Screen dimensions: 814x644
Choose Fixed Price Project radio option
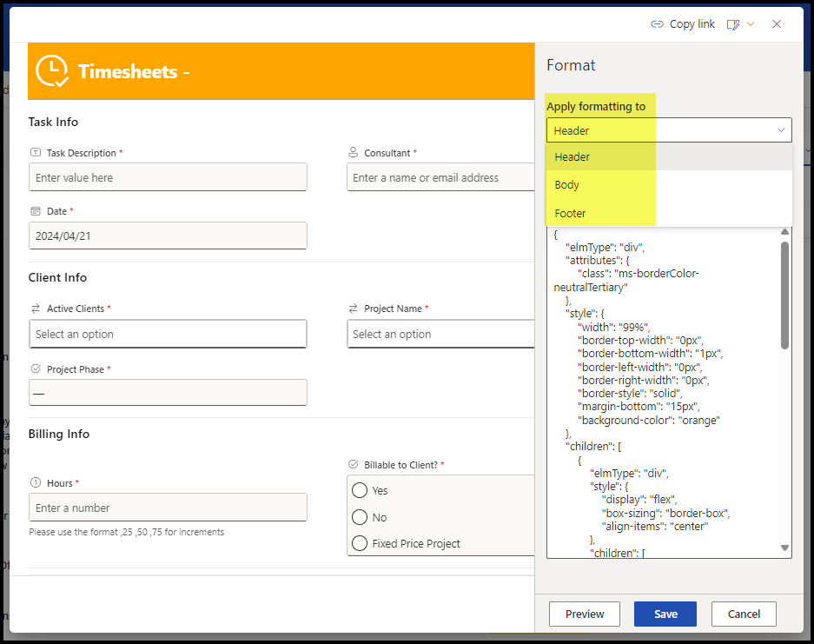coord(360,544)
